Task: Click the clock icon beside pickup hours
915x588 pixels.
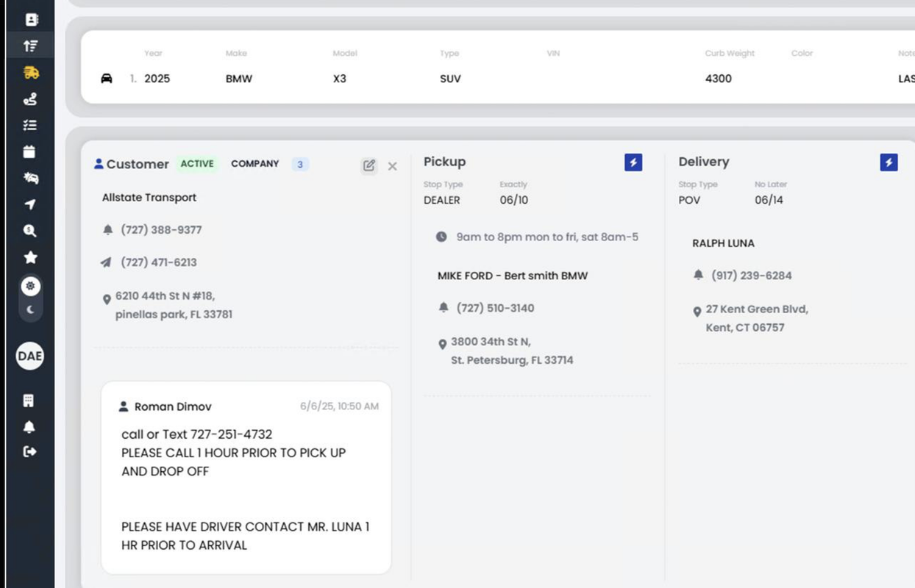Action: click(x=441, y=237)
